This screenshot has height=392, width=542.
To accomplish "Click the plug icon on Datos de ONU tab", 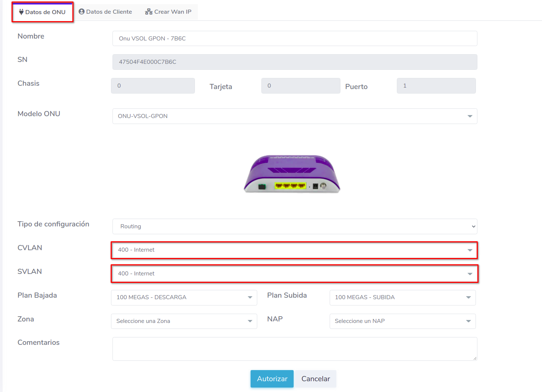I will [x=21, y=12].
